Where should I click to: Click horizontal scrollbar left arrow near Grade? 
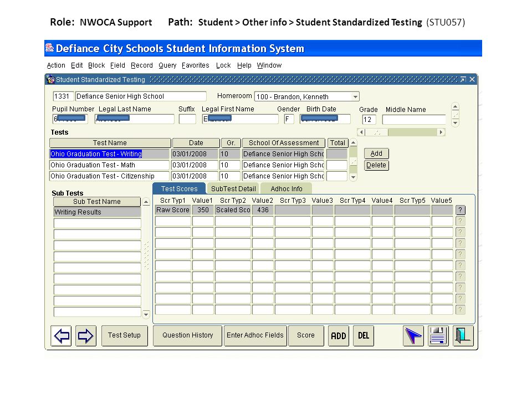click(x=361, y=132)
